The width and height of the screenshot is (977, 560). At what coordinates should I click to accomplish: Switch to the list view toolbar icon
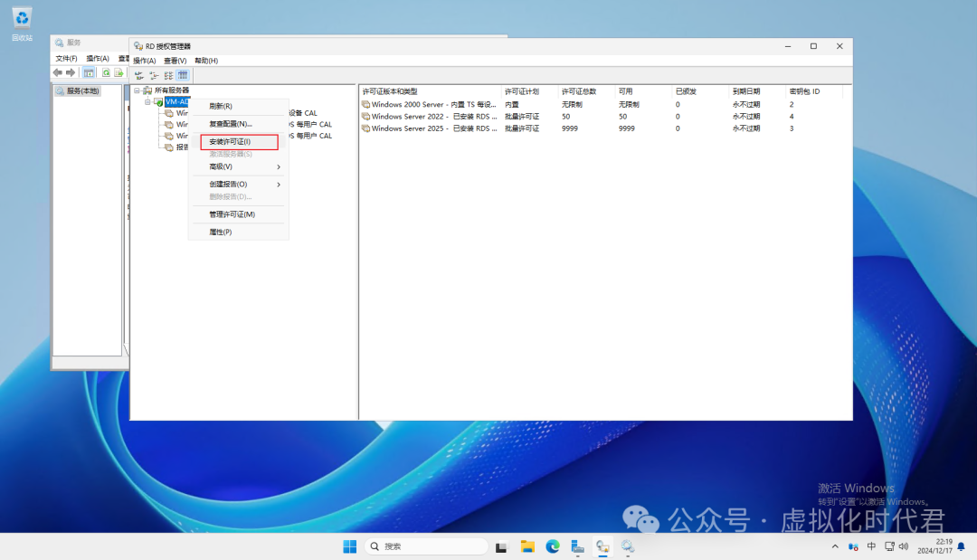[x=168, y=75]
